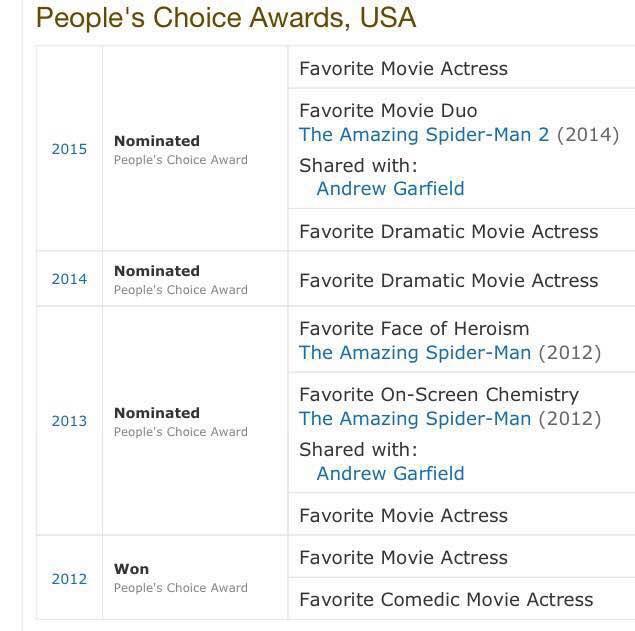
Task: Open the 2012 year link
Action: click(x=69, y=579)
